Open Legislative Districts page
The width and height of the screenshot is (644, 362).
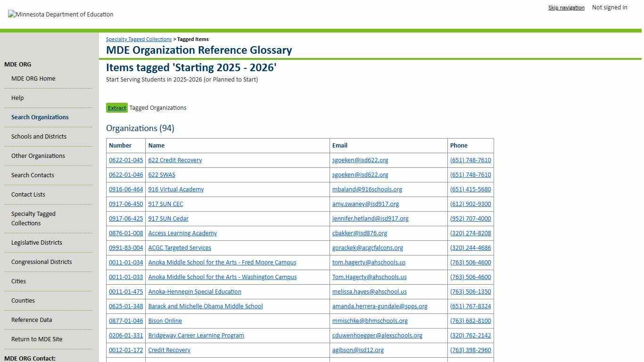(x=37, y=242)
